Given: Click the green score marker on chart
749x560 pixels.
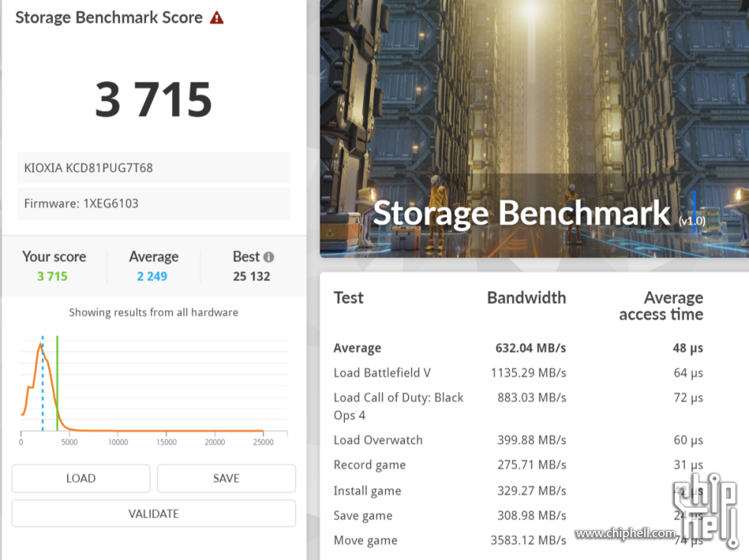Looking at the screenshot, I should 57,384.
